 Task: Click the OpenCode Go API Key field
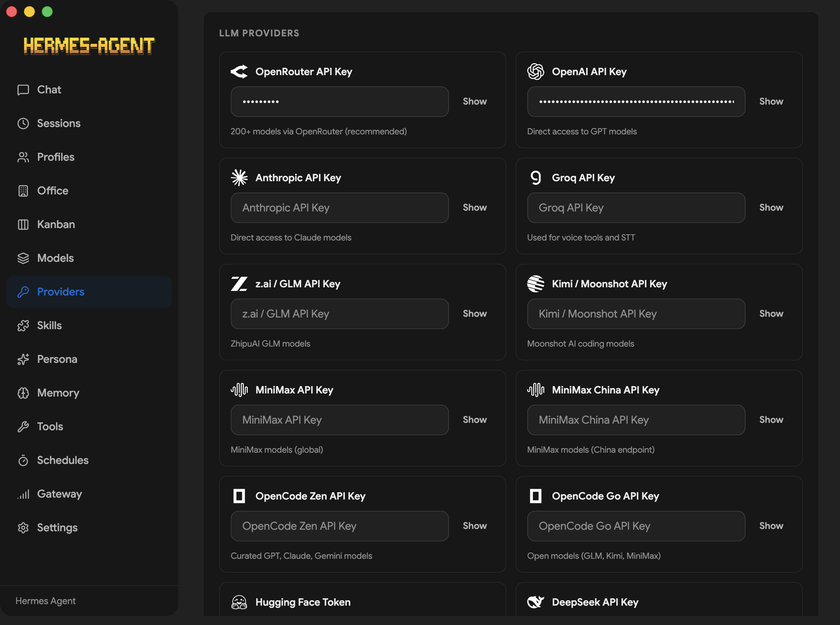(x=636, y=526)
